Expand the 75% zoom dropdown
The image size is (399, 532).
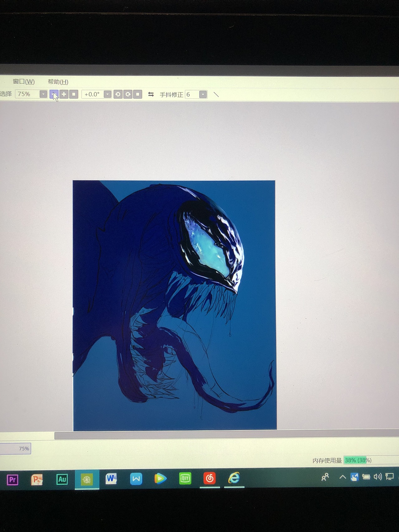pos(44,94)
